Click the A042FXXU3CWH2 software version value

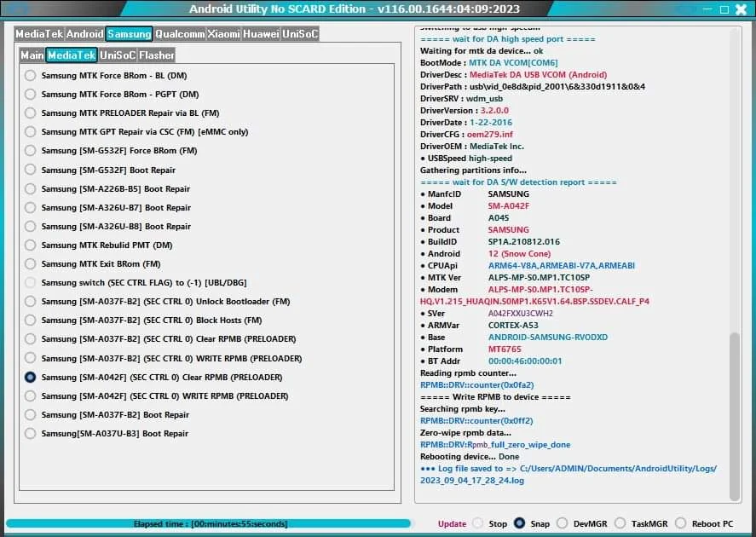(520, 314)
